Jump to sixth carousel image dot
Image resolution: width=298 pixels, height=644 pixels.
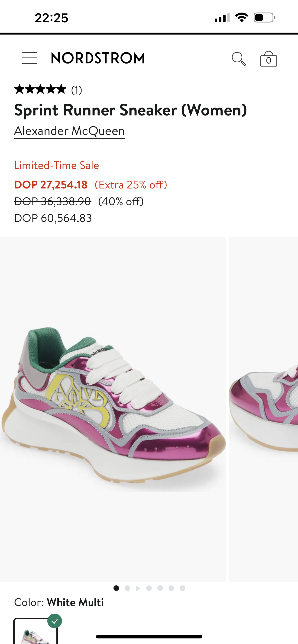point(171,588)
